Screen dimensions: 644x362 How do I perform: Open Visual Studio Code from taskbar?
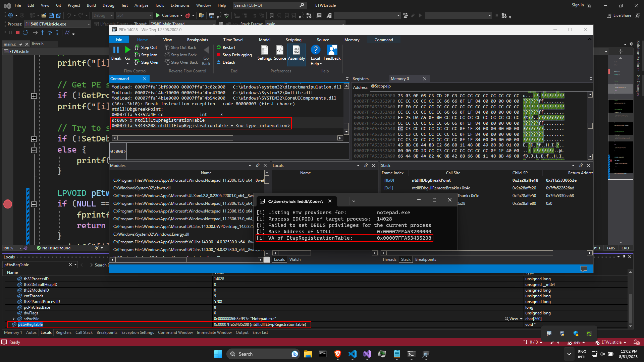point(352,354)
